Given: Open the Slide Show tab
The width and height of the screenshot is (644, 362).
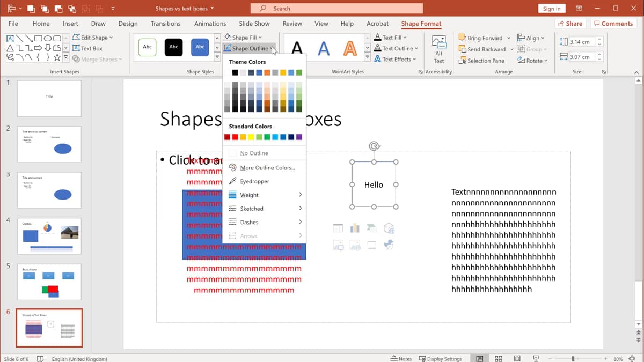Looking at the screenshot, I should pyautogui.click(x=254, y=24).
